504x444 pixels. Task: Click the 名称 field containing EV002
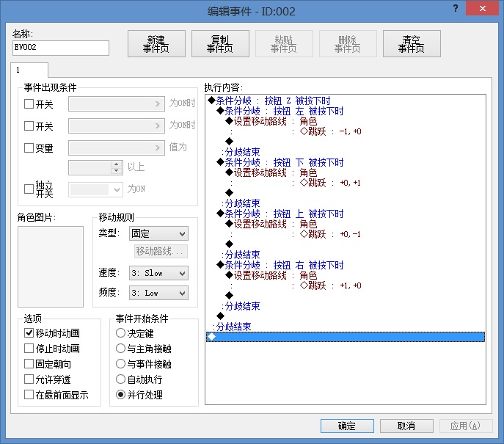(x=61, y=48)
